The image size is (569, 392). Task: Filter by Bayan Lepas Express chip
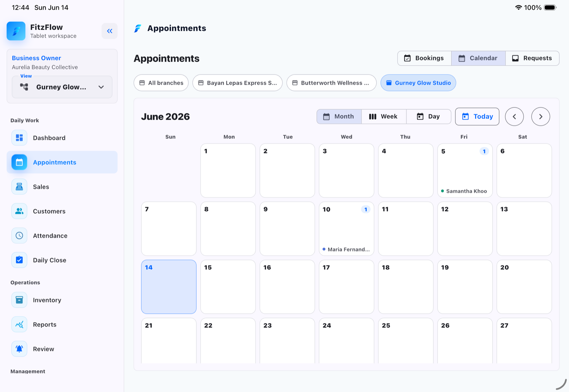[237, 83]
